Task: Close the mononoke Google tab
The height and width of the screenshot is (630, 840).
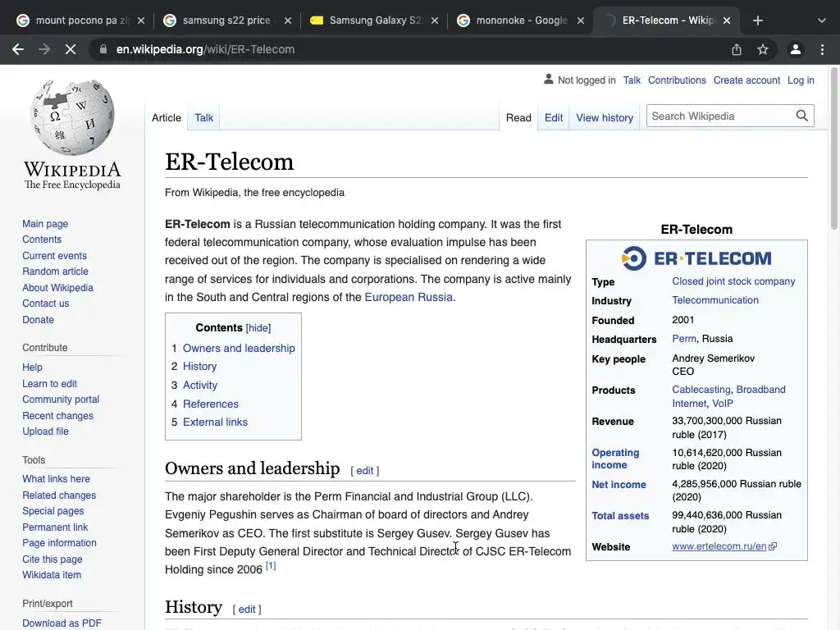Action: (x=581, y=21)
